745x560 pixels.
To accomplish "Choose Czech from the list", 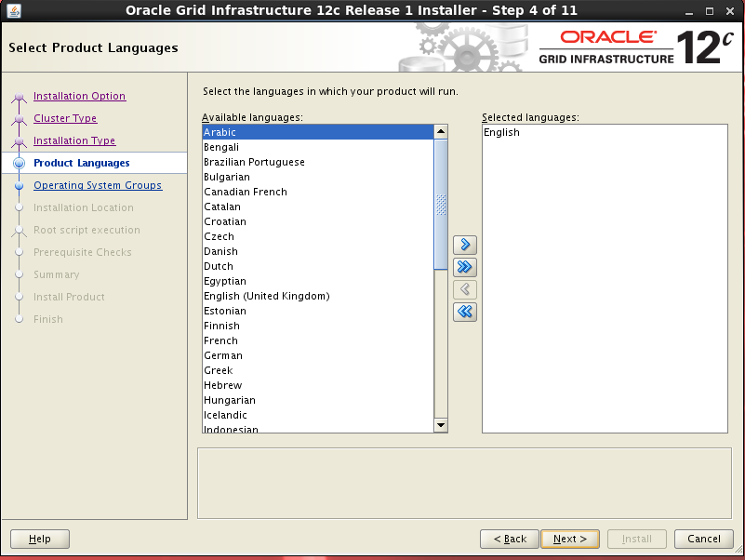I will coord(318,236).
